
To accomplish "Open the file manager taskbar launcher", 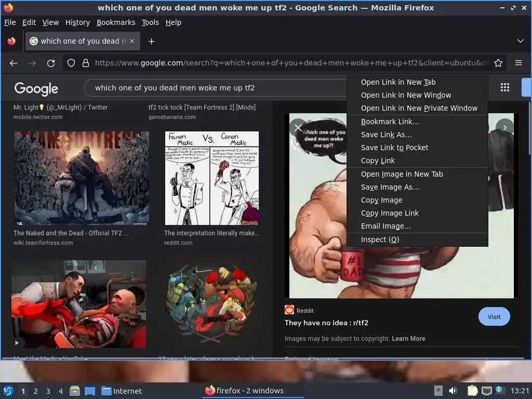I will click(75, 391).
